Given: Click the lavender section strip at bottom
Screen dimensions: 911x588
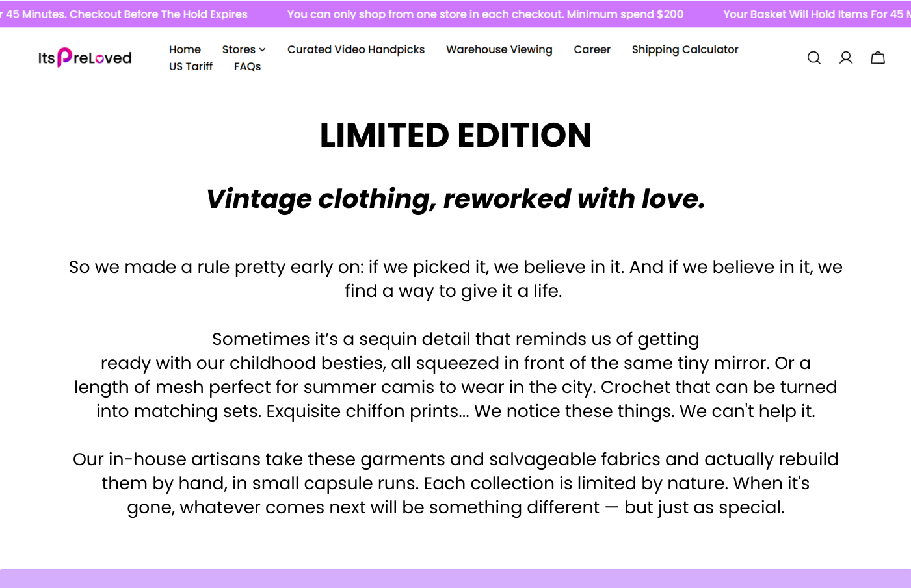Looking at the screenshot, I should pos(455,578).
